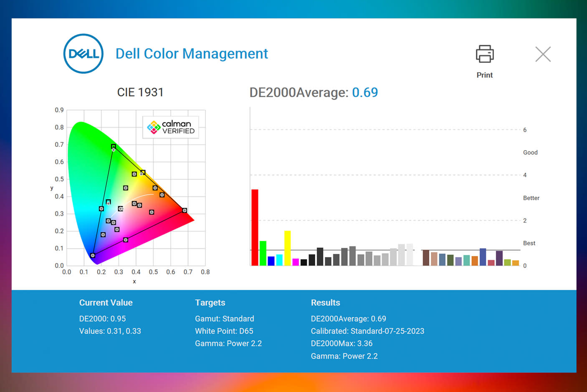Click the "Current Value" heading
587x392 pixels.
tap(106, 303)
